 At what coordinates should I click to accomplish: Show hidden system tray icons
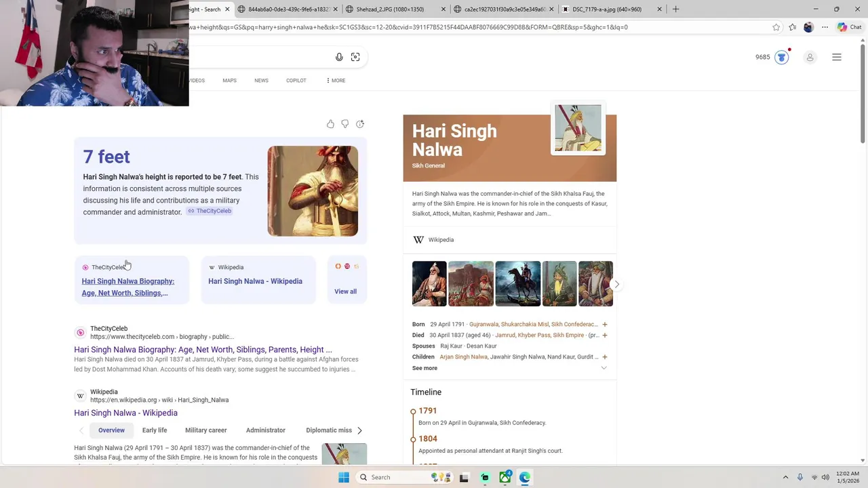pyautogui.click(x=785, y=477)
